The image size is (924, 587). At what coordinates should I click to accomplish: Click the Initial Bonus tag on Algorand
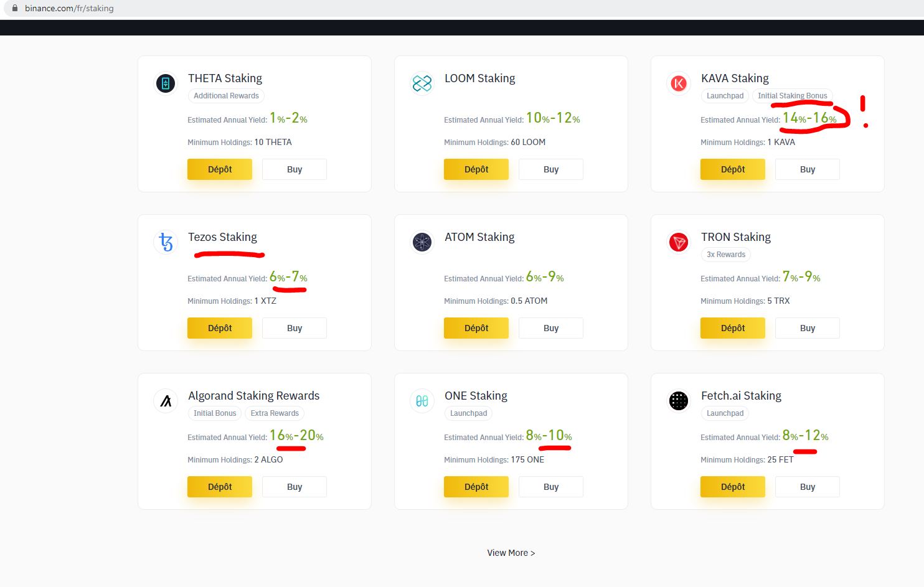point(215,413)
